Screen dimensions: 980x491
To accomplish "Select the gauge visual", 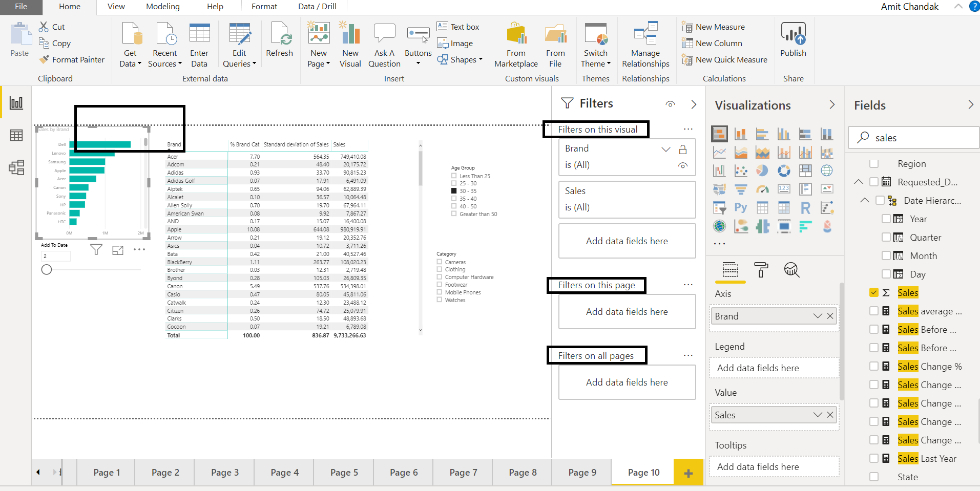I will click(762, 189).
